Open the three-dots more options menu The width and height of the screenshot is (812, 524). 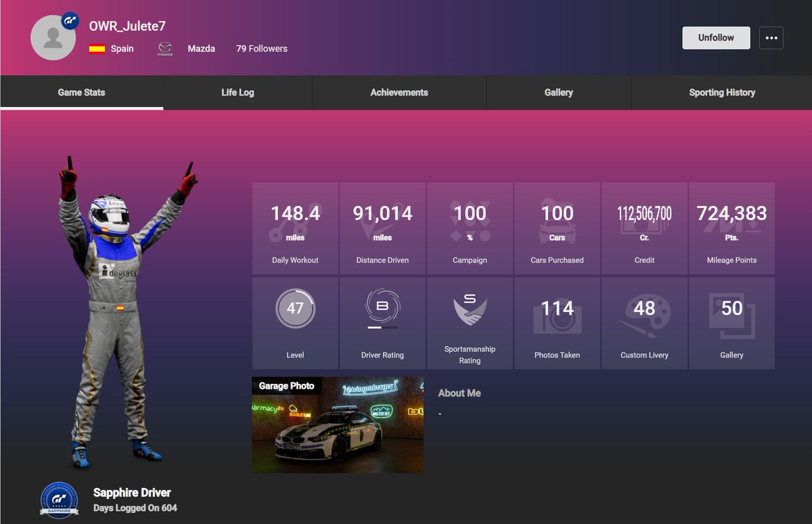tap(771, 38)
